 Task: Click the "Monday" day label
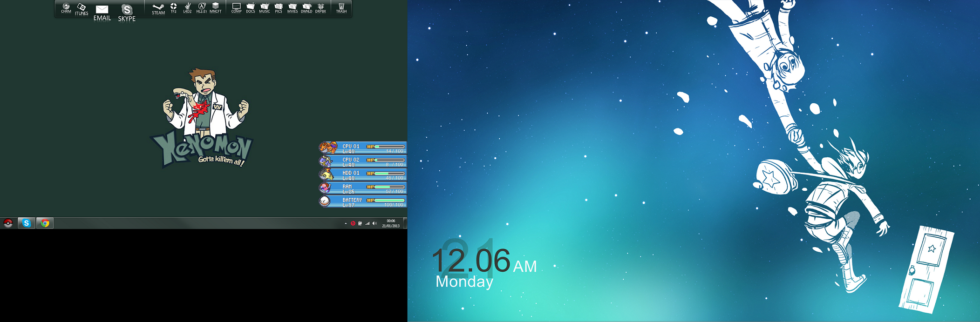coord(464,282)
